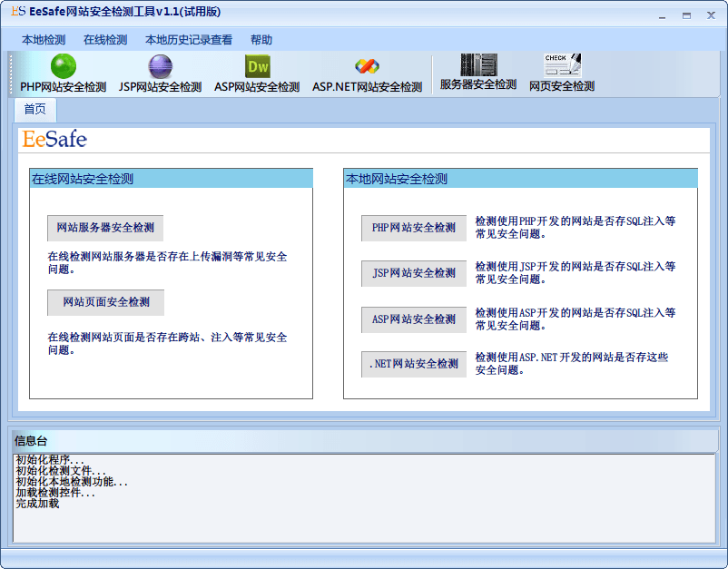Open the 本地检测 menu
Screen dimensions: 728x569
pyautogui.click(x=44, y=40)
